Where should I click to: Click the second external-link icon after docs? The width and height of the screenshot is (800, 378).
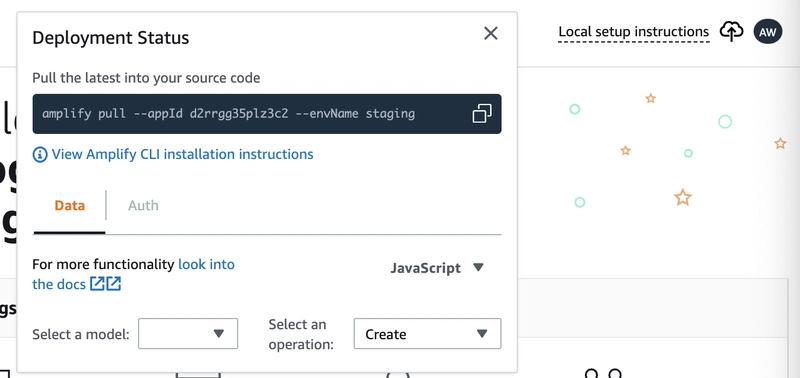113,284
